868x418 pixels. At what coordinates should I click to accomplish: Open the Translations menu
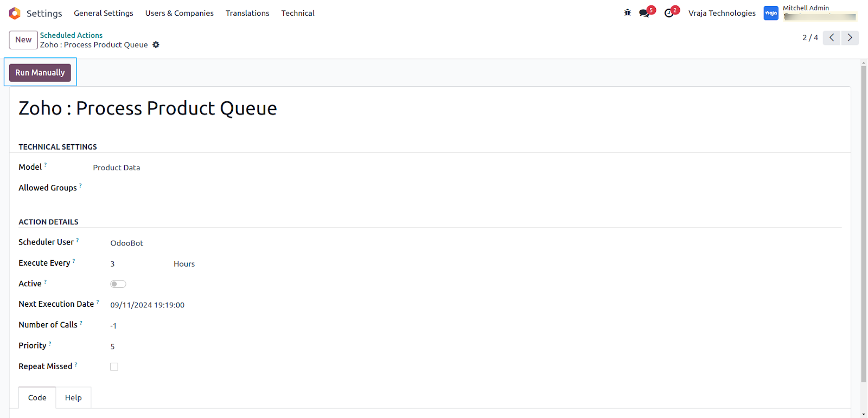tap(247, 13)
